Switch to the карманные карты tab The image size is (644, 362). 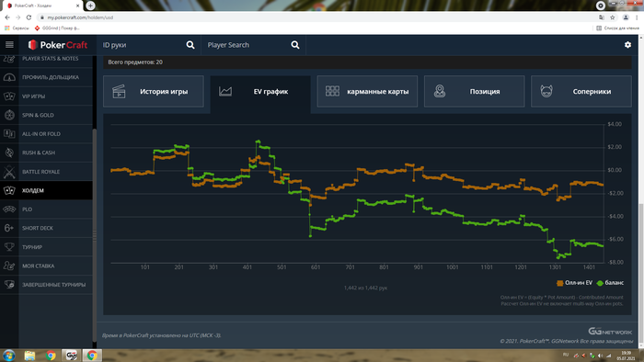pos(367,92)
